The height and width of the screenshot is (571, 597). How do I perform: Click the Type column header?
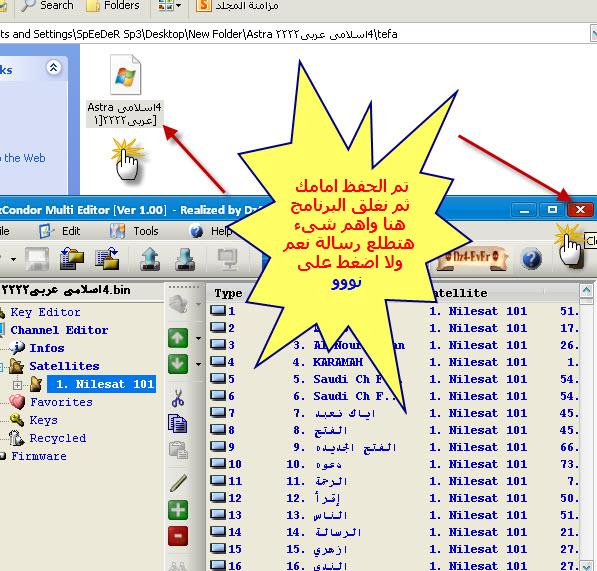[228, 293]
